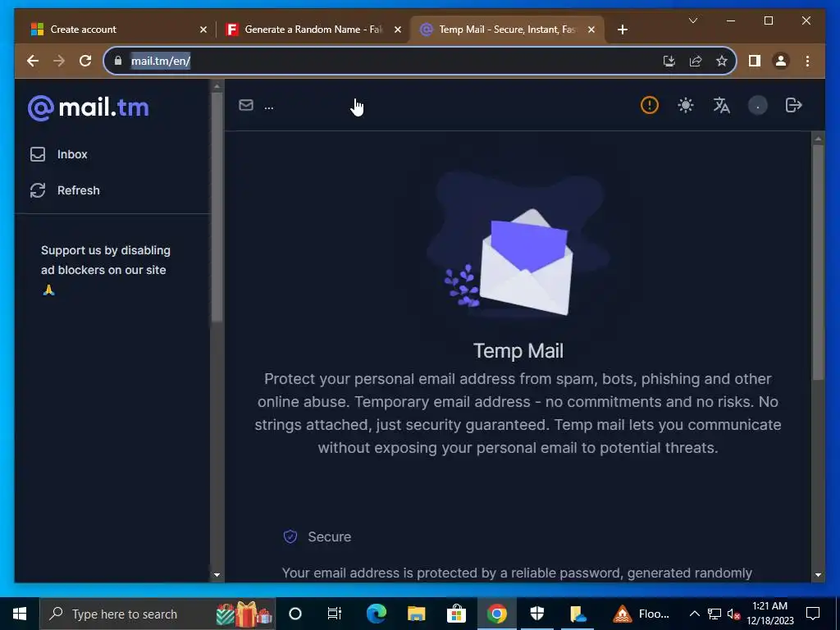Click the network icon in system tray

click(714, 614)
